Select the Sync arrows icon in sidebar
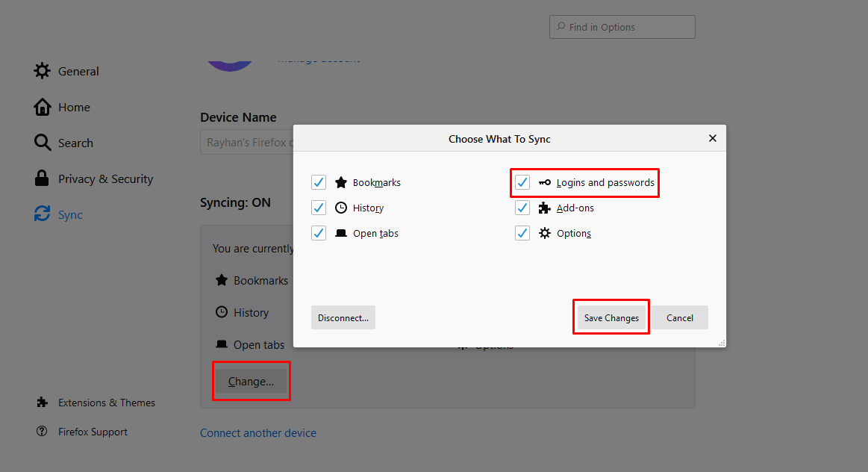Image resolution: width=868 pixels, height=472 pixels. pyautogui.click(x=43, y=214)
